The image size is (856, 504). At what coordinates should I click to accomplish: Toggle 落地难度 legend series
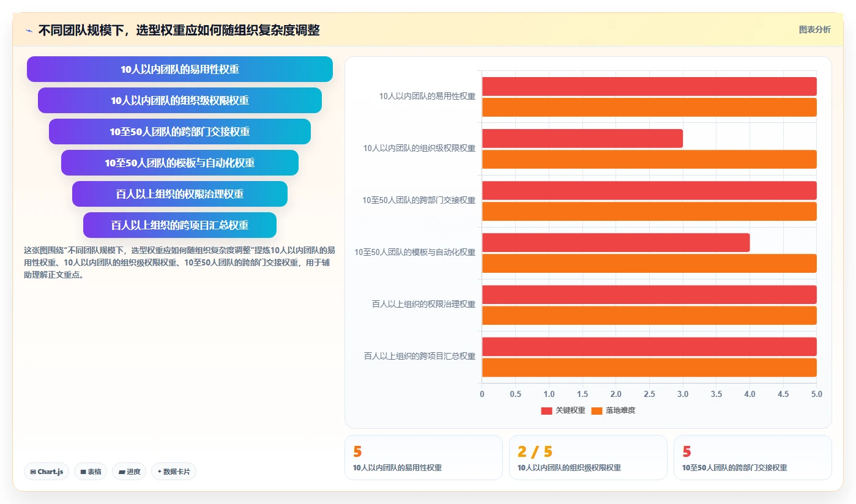click(x=614, y=410)
